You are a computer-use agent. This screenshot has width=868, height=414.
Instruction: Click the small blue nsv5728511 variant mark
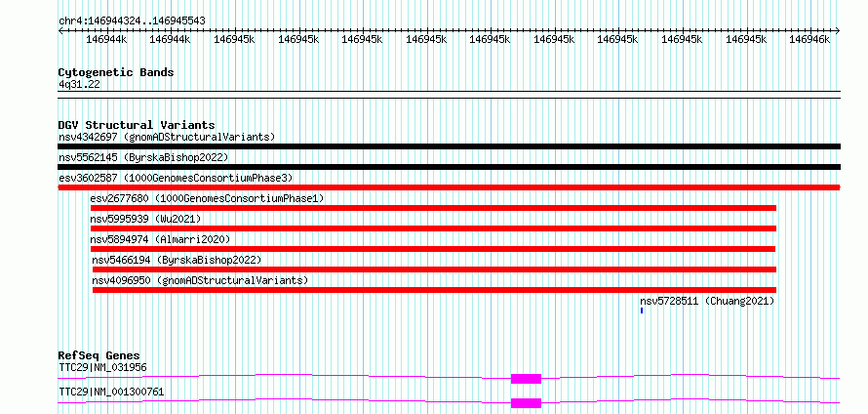point(642,310)
